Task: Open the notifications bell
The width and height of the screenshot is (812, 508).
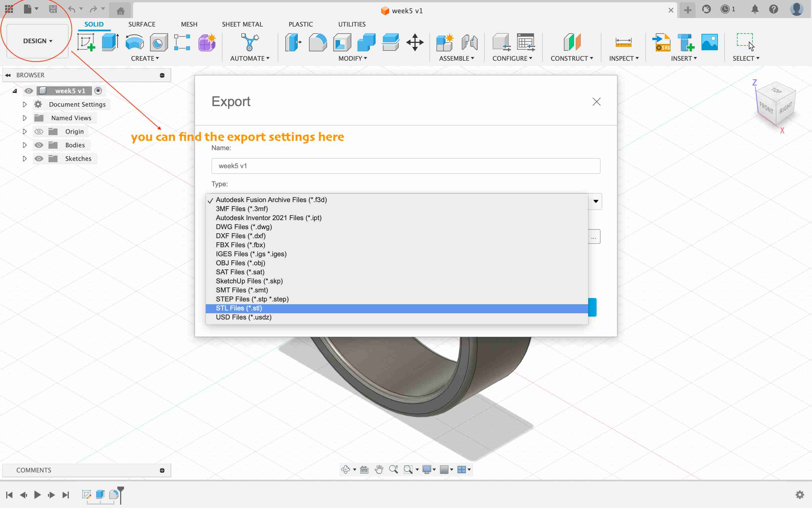Action: point(754,9)
